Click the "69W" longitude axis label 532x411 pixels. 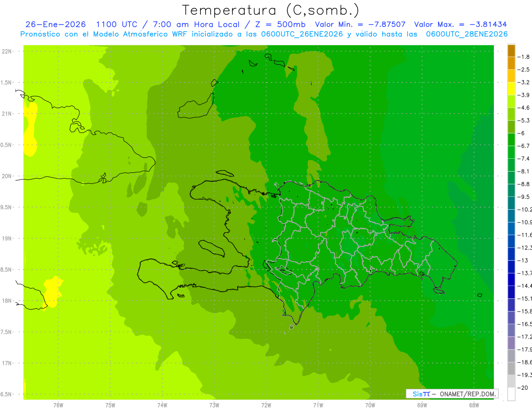[x=422, y=405]
